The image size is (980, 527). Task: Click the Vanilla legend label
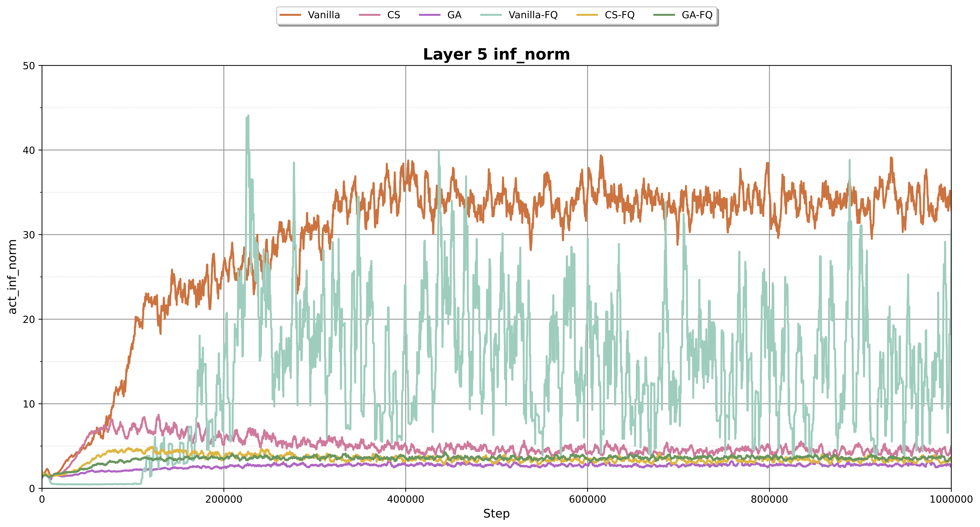pyautogui.click(x=324, y=15)
